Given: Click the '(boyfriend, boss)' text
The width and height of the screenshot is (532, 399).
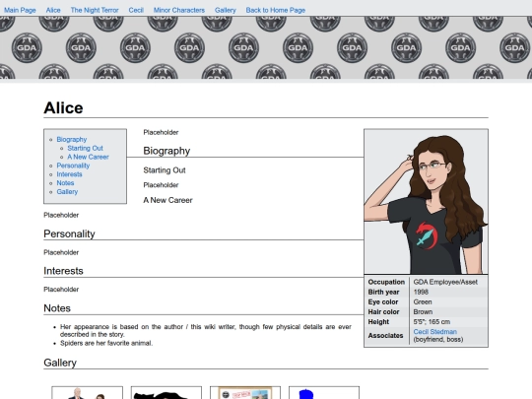Looking at the screenshot, I should tap(438, 339).
